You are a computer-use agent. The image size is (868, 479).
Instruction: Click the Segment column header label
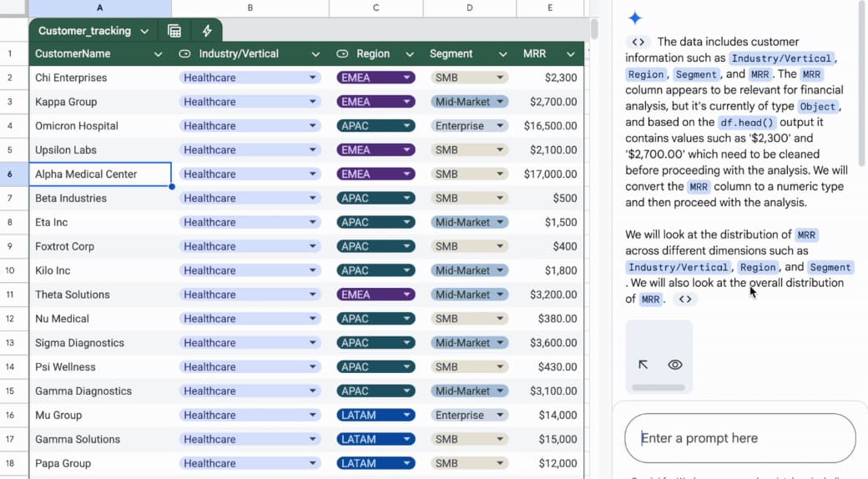point(452,53)
